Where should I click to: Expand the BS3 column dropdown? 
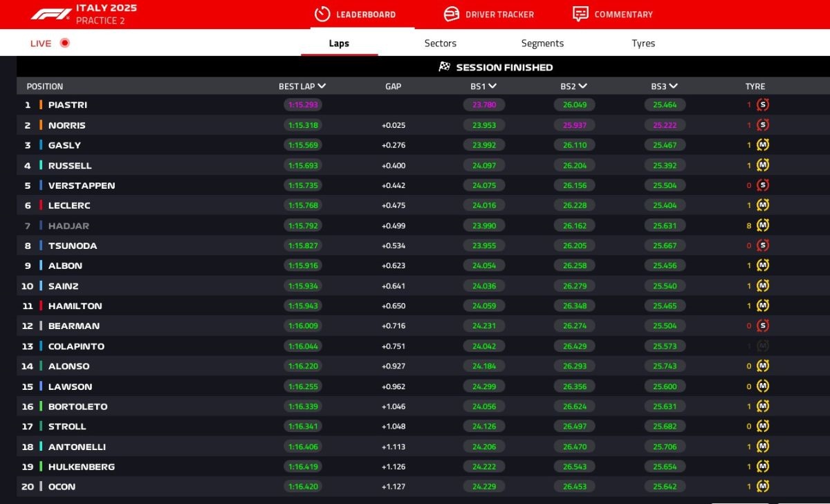pos(674,86)
